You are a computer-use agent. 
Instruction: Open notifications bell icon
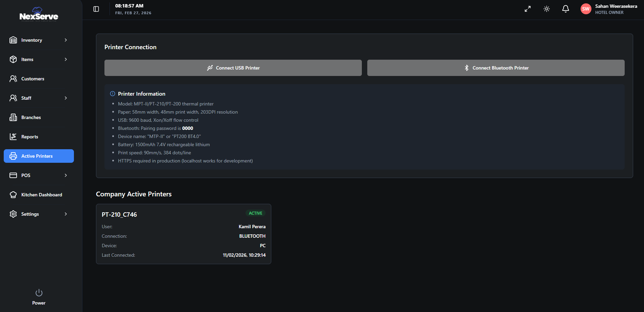click(x=566, y=9)
